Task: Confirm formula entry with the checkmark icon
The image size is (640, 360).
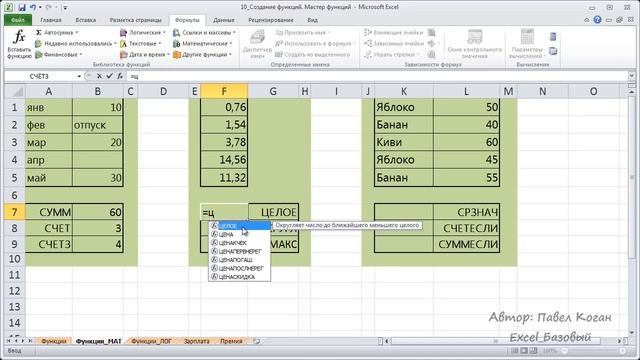Action: point(109,76)
